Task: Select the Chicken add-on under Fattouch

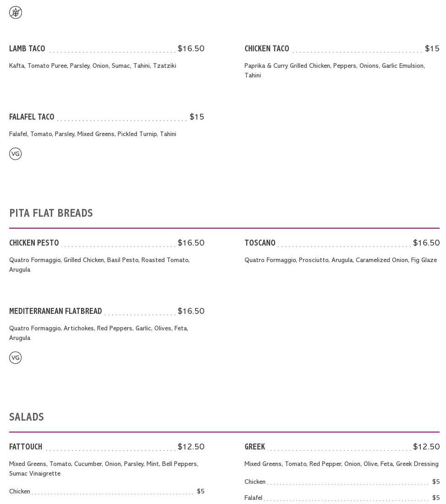Action: tap(20, 492)
